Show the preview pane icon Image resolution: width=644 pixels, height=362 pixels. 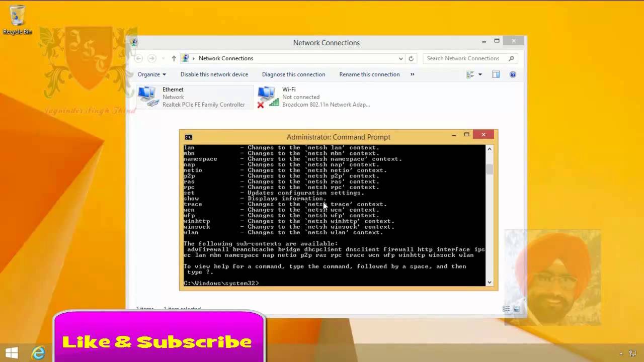(x=496, y=74)
